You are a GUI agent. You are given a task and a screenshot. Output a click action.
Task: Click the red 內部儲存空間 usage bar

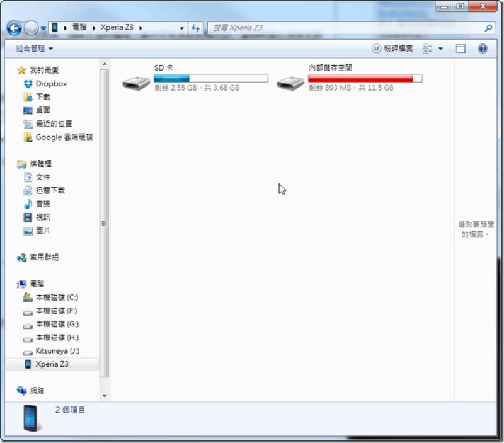point(365,78)
